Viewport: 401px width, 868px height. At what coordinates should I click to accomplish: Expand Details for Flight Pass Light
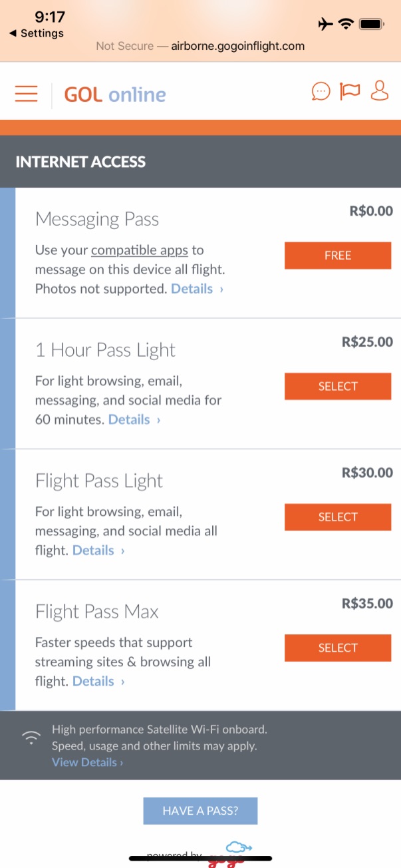pos(98,550)
